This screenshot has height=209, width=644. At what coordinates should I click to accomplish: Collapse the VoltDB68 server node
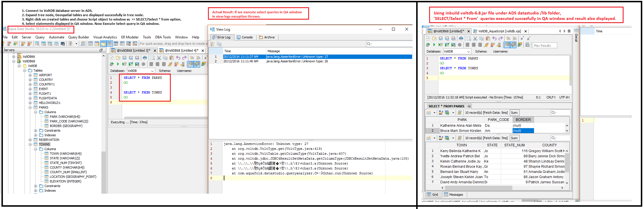(14, 61)
